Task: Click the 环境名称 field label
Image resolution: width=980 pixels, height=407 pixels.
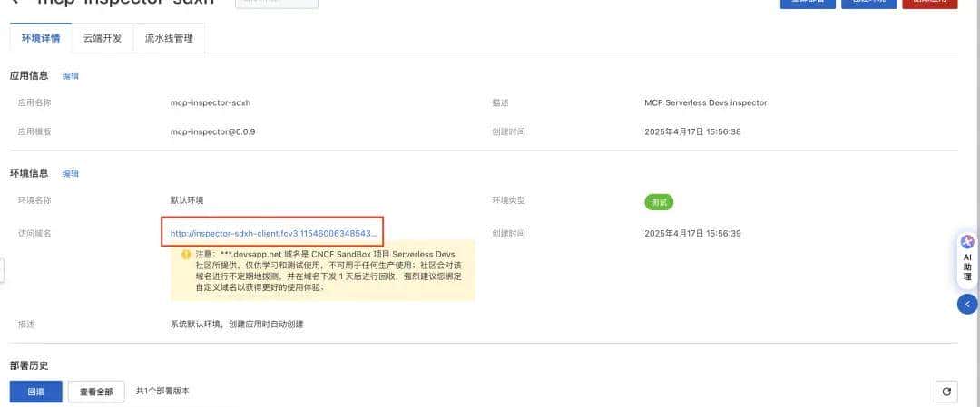Action: pos(34,200)
